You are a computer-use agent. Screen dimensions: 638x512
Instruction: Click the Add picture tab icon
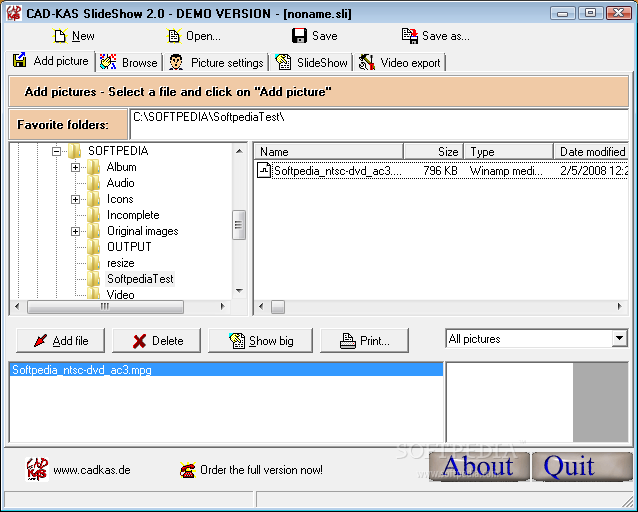(20, 60)
